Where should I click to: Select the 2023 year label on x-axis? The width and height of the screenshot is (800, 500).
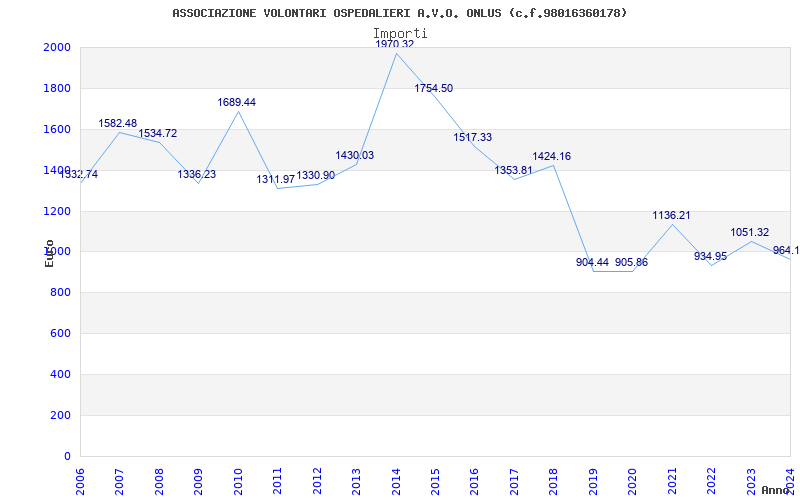point(751,482)
